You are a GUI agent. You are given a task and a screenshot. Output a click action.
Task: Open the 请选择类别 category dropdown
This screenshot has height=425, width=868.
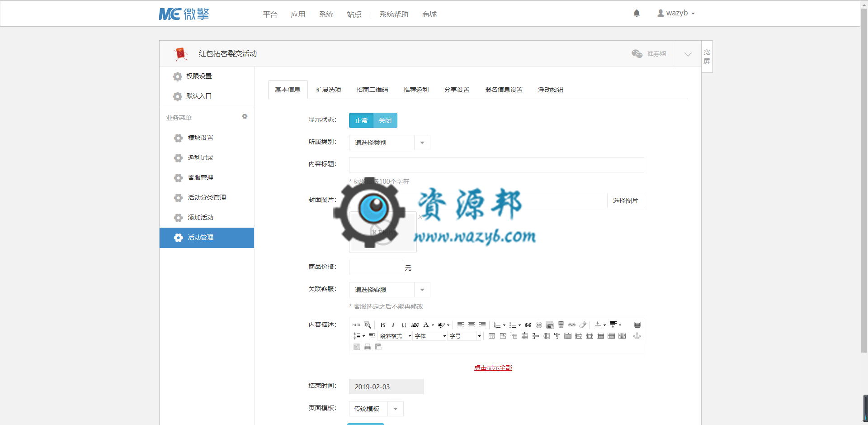coord(389,143)
